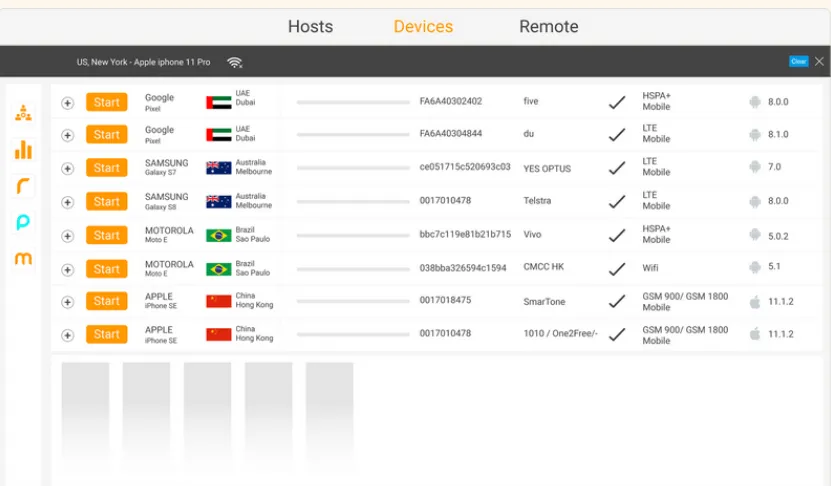Screen dimensions: 831x486
Task: Toggle the checkmark in the du row
Action: click(617, 135)
